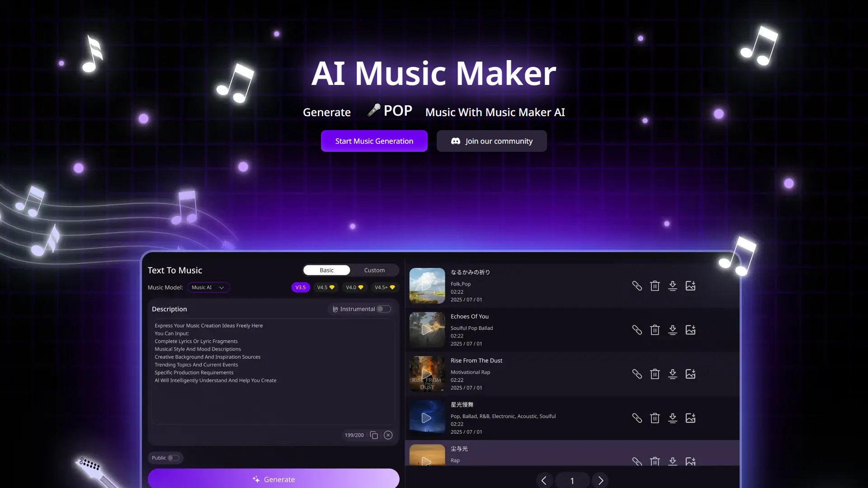Open the Music Model dropdown

[x=208, y=287]
